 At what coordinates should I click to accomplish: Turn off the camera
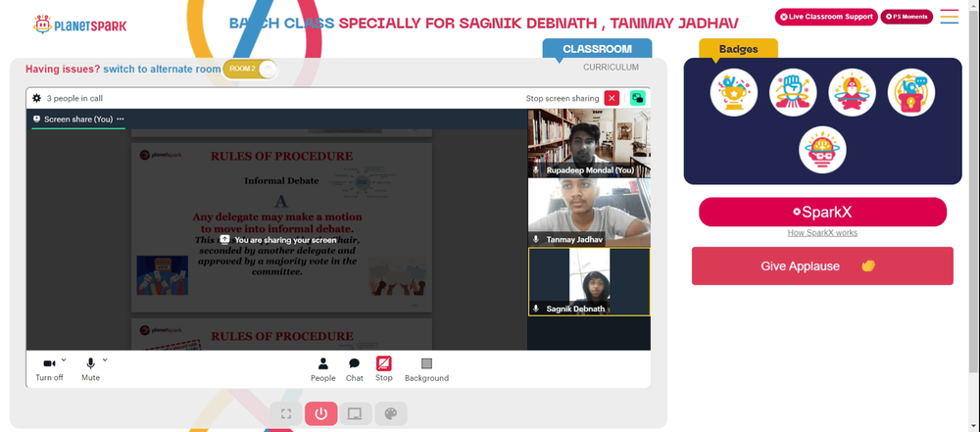coord(49,369)
